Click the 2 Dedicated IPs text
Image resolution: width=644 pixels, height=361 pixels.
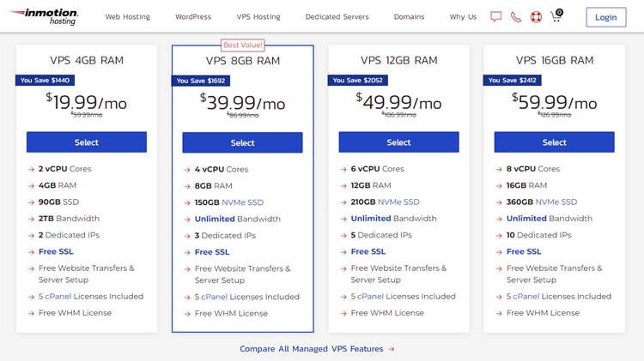click(x=69, y=235)
